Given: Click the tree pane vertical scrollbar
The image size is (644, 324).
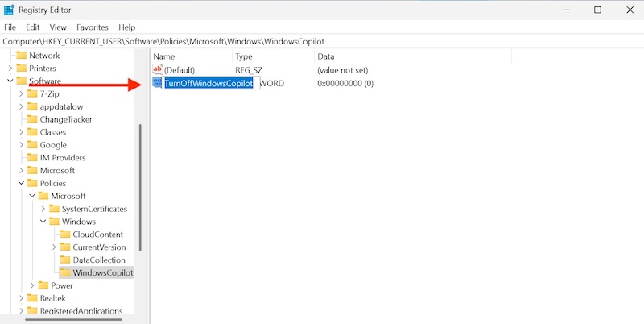Looking at the screenshot, I should [x=140, y=187].
